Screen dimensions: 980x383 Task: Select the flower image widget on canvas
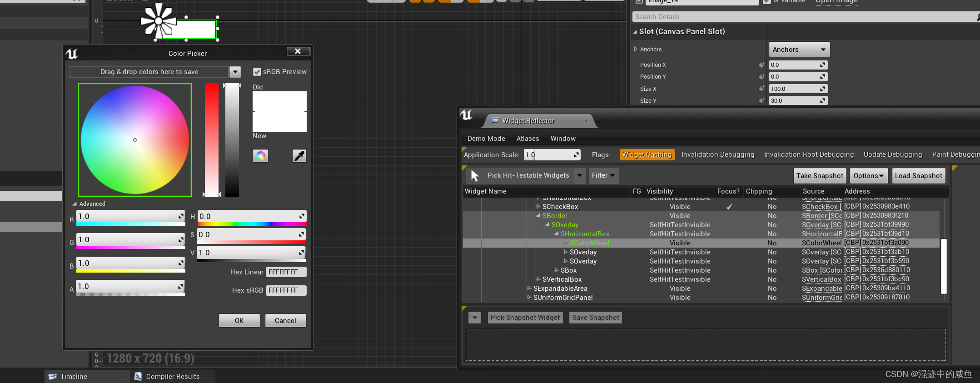(x=158, y=21)
